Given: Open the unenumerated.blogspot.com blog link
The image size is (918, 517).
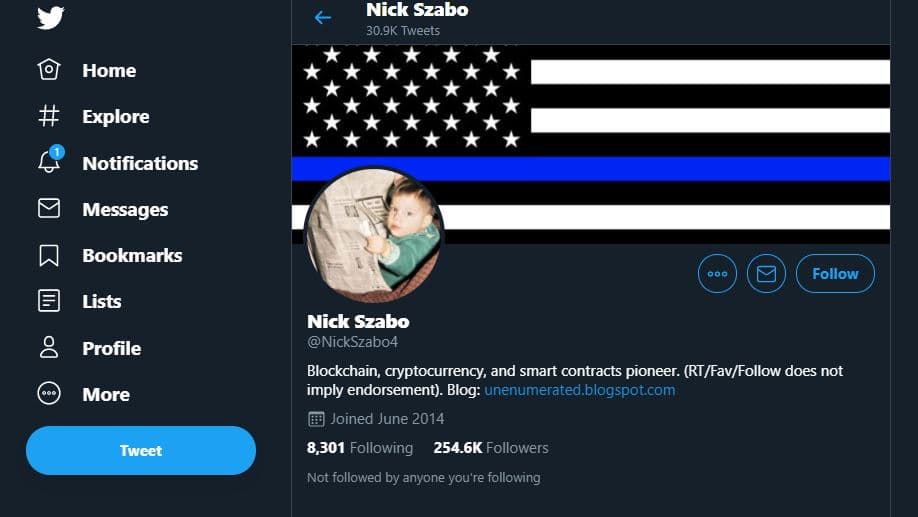Looking at the screenshot, I should [580, 390].
